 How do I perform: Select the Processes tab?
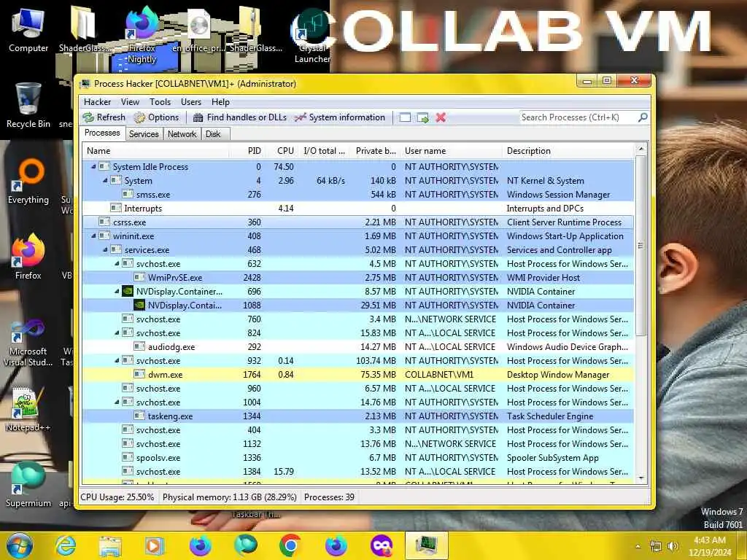102,133
